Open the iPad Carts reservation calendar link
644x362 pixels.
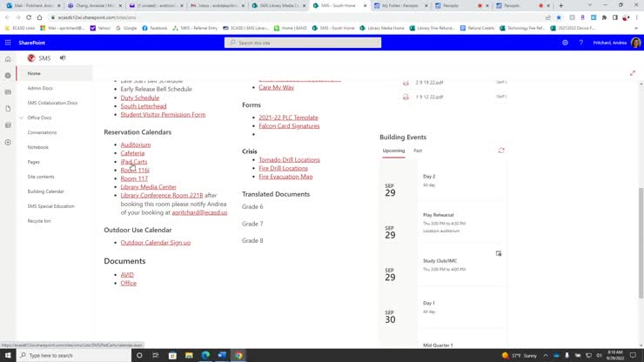tap(134, 162)
